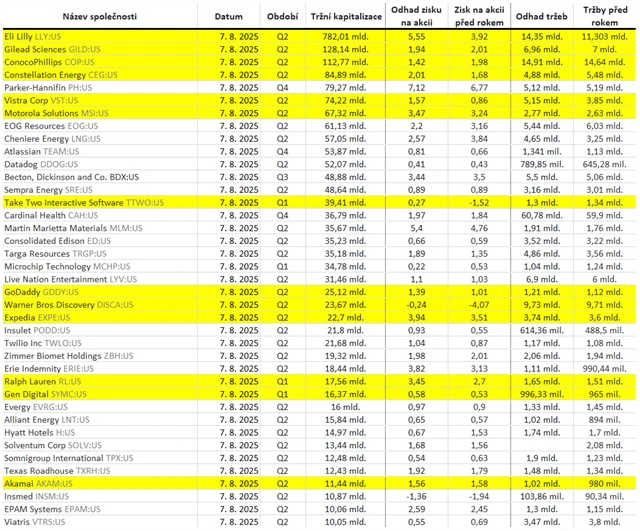Viewport: 640px width, 531px height.
Task: Select the Atlassian TEAM:US cell
Action: (100, 151)
